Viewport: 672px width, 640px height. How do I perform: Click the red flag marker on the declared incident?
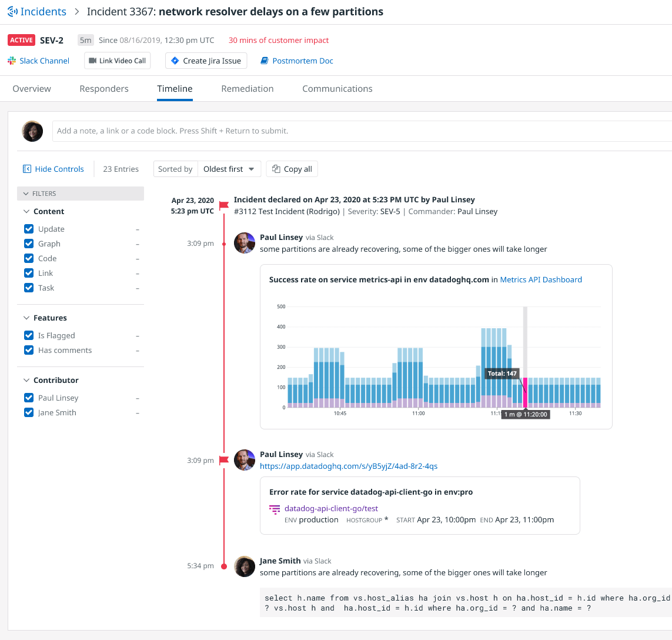tap(223, 205)
